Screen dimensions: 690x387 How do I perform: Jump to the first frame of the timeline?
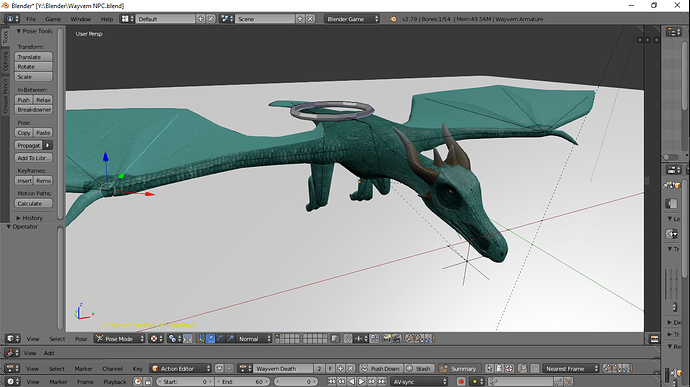point(332,381)
